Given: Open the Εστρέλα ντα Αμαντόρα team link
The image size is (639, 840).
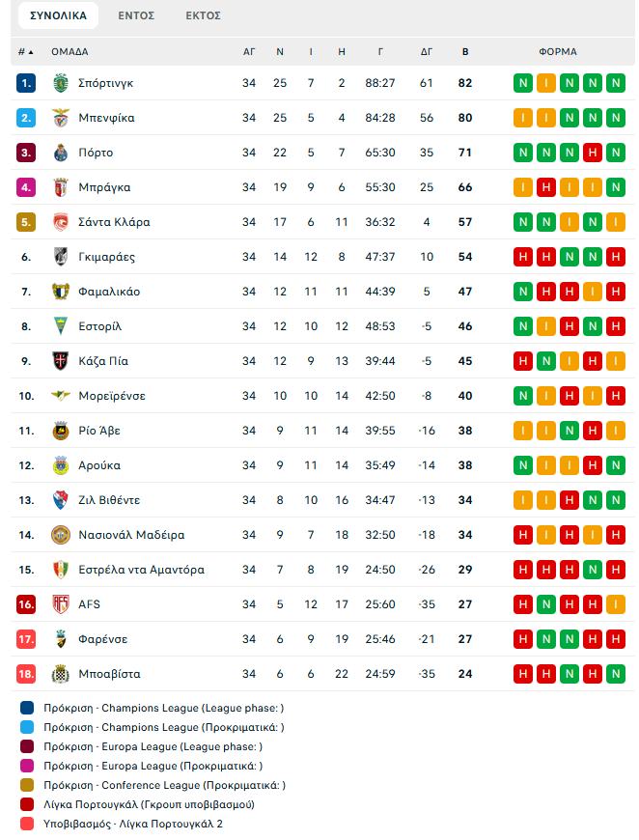Looking at the screenshot, I should 141,570.
